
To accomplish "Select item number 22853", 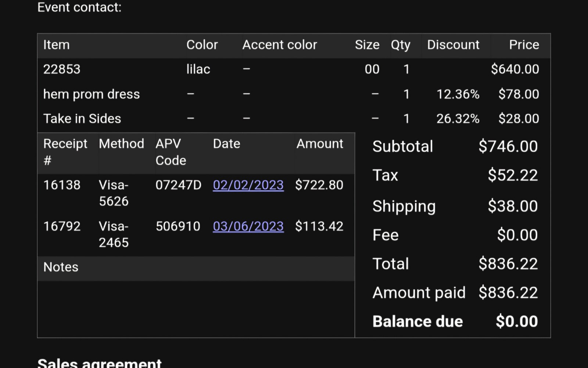I will [x=62, y=69].
